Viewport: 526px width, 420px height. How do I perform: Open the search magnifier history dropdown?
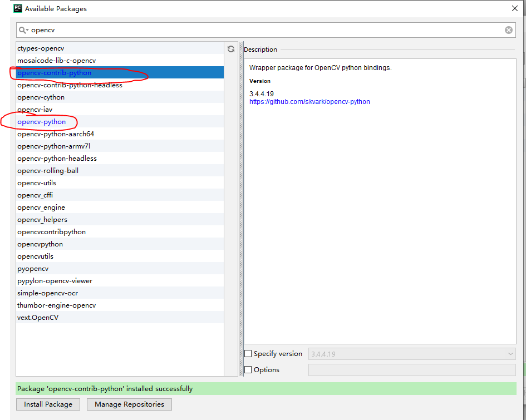point(23,30)
